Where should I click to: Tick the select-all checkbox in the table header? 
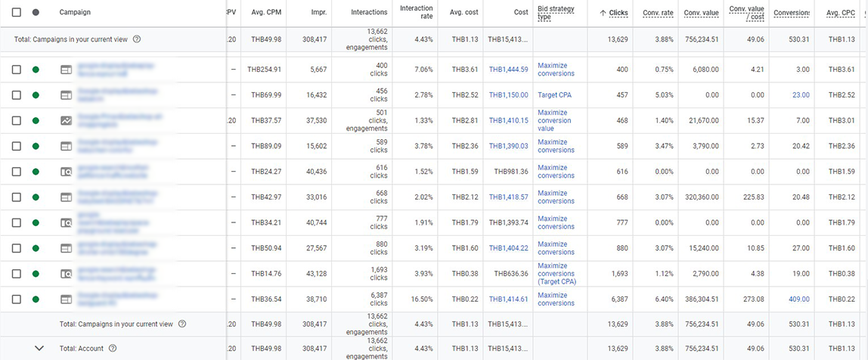pos(17,12)
